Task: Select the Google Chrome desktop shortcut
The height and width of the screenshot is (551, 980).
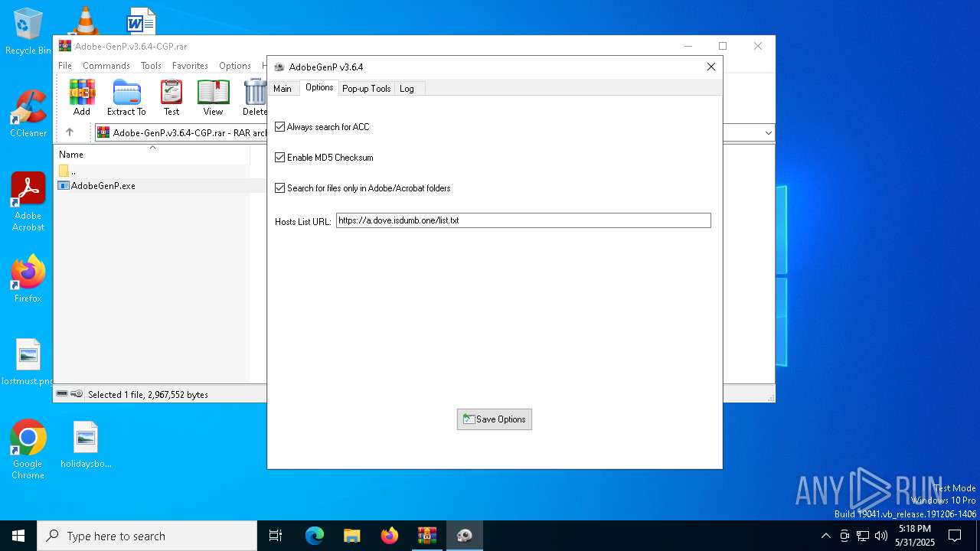Action: tap(28, 450)
